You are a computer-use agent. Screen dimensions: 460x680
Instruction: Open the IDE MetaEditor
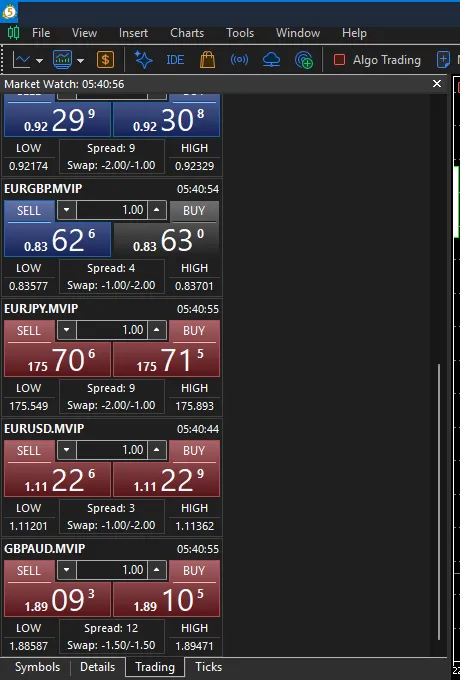point(175,60)
